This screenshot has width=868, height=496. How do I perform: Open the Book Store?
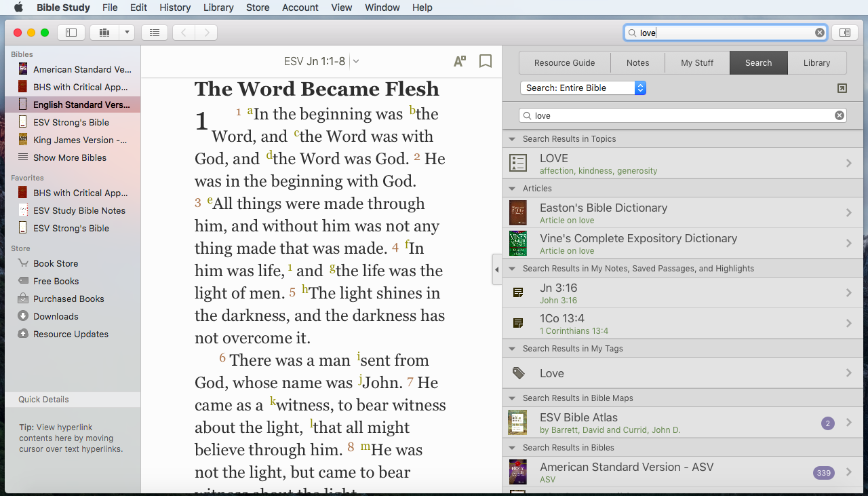click(x=73, y=263)
